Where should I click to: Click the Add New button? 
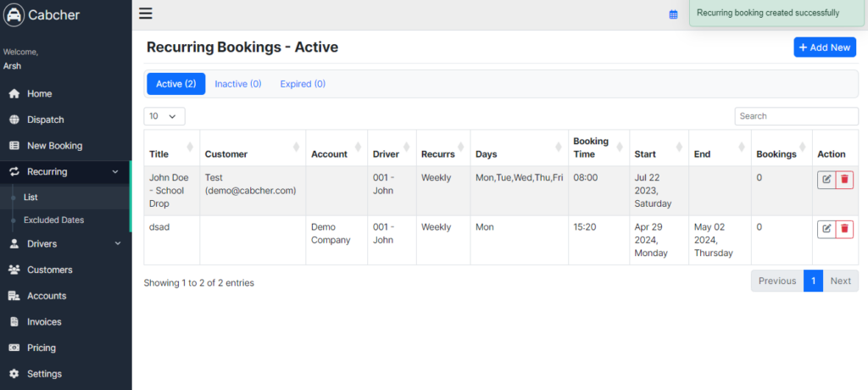(825, 47)
